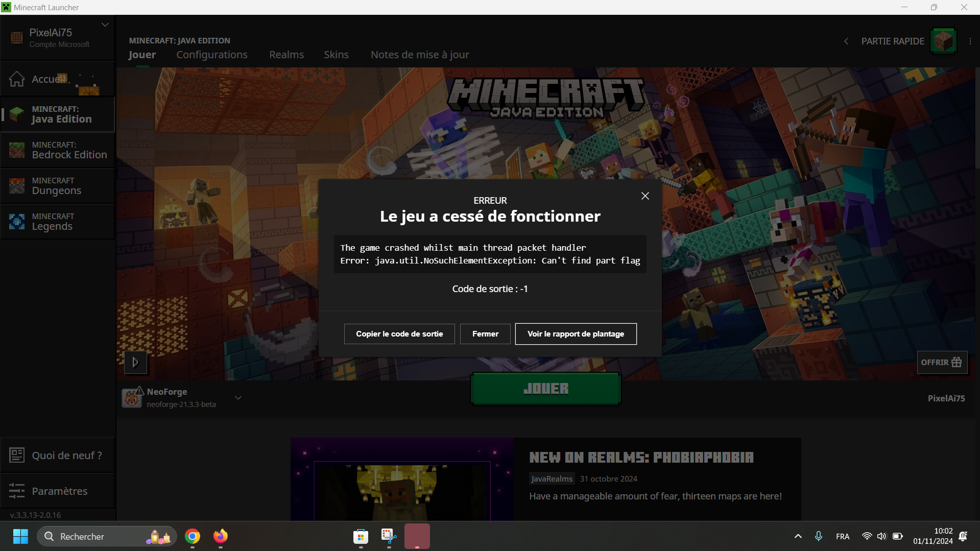Collapse the PARTIE RAPIDE panel arrow
Image resolution: width=980 pixels, height=551 pixels.
pyautogui.click(x=846, y=41)
